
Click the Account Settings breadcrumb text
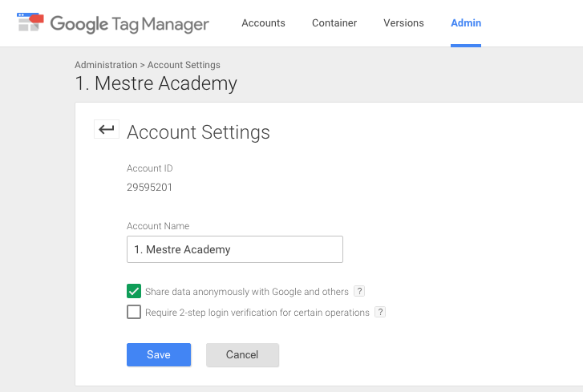click(184, 65)
